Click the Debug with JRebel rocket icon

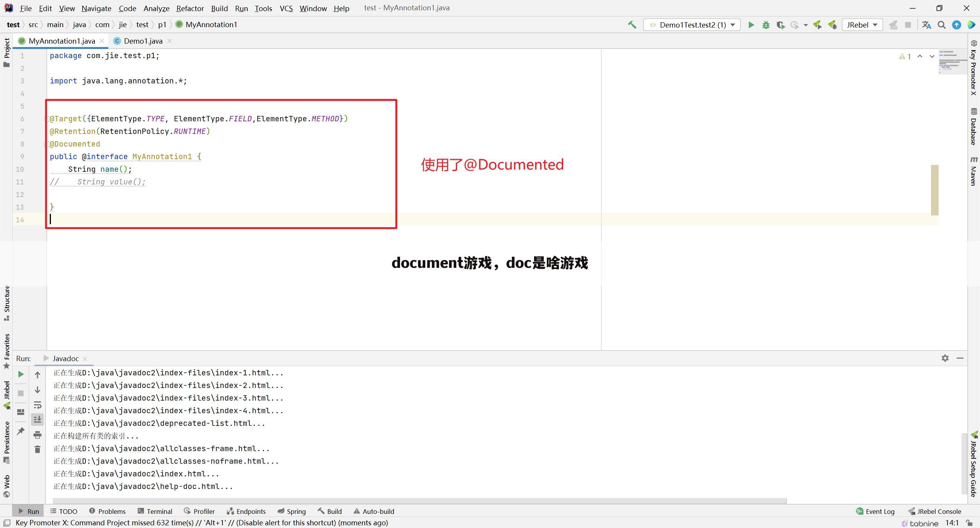click(832, 25)
